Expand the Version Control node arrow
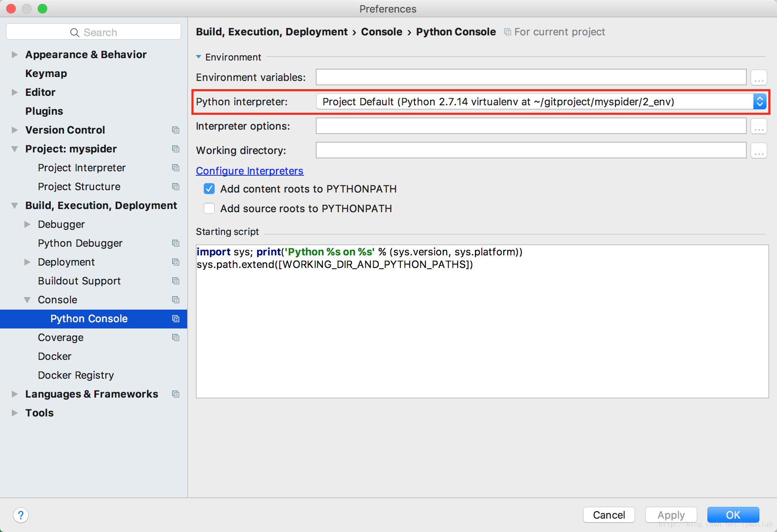 tap(15, 130)
